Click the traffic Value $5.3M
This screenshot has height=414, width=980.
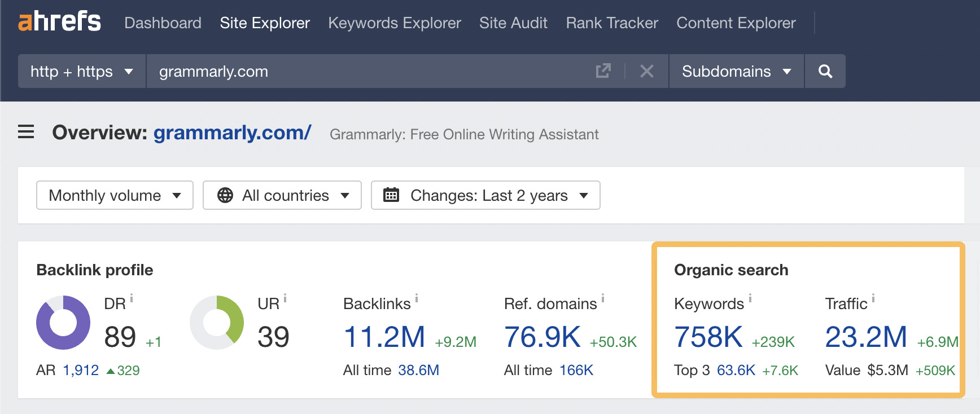887,370
